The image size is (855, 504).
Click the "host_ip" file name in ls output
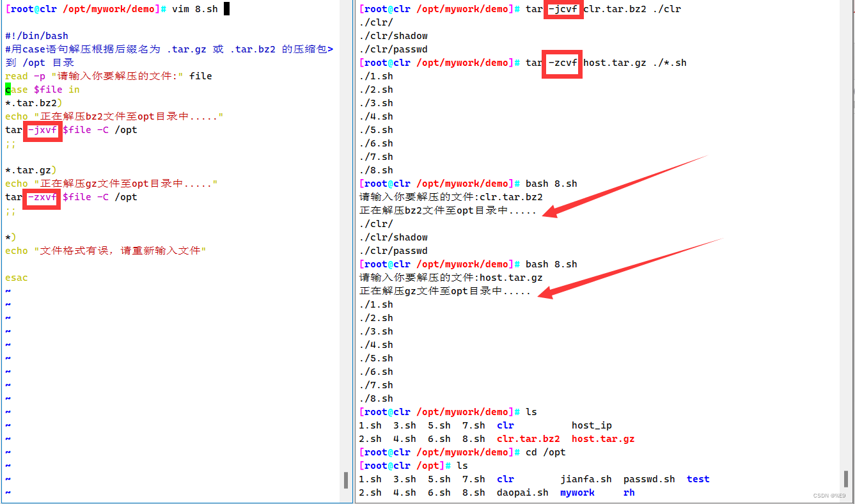(x=592, y=425)
